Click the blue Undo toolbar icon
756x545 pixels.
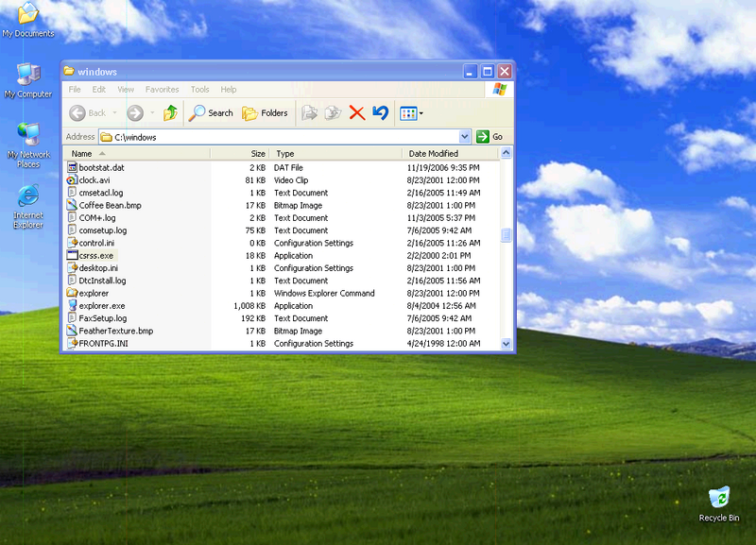coord(380,113)
